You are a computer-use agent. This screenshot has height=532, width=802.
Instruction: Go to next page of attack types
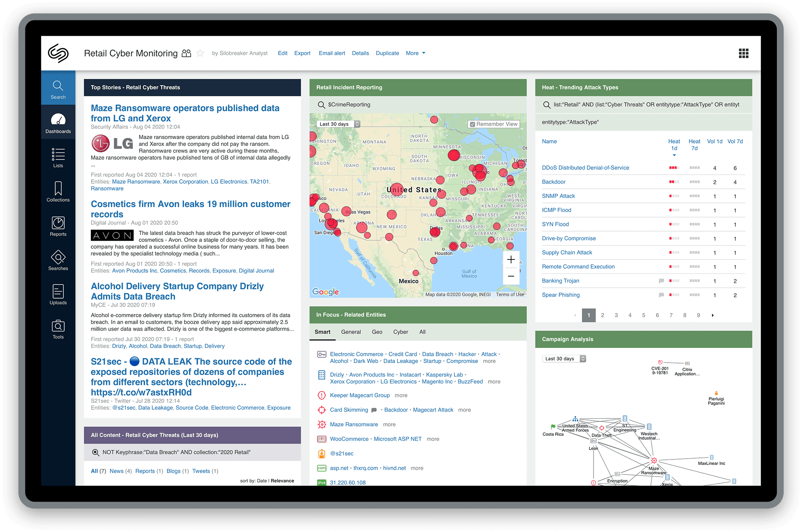coord(713,315)
